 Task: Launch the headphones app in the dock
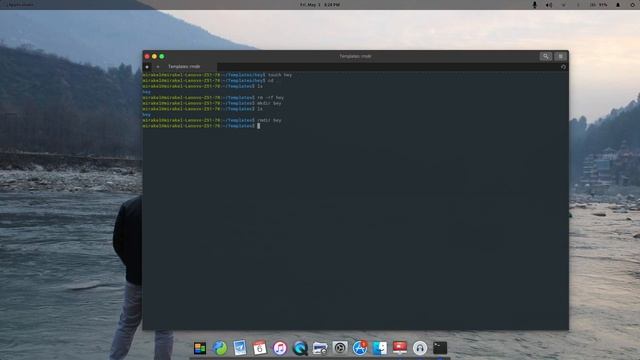click(x=420, y=348)
